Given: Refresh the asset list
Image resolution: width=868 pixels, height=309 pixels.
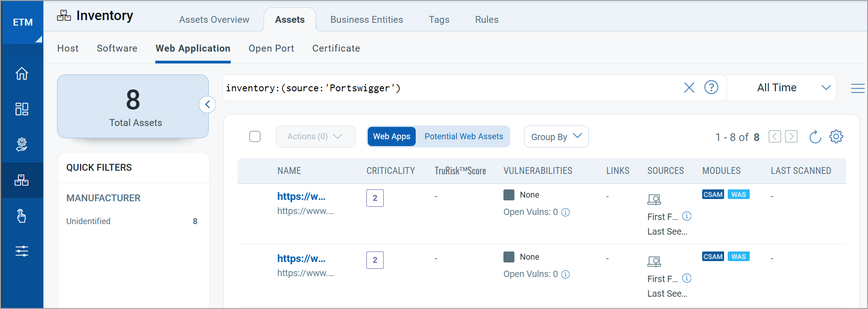Looking at the screenshot, I should click(x=815, y=137).
